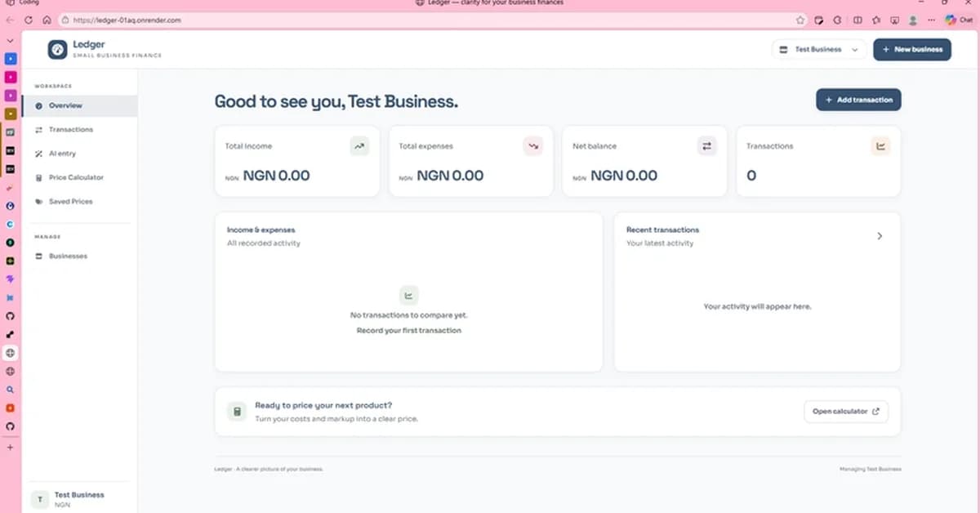Click the Transactions arrows icon in sidebar
980x513 pixels.
click(39, 129)
